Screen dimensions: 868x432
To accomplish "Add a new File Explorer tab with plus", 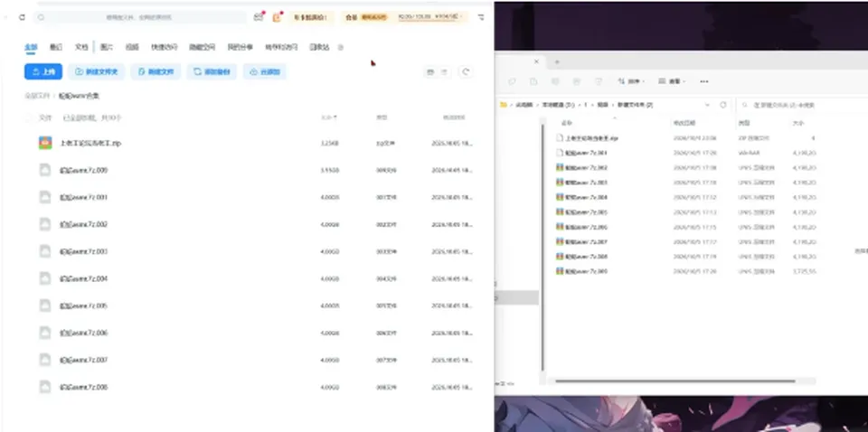I will 557,62.
